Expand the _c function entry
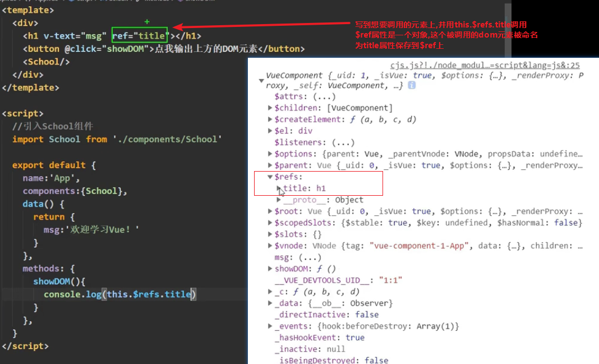Image resolution: width=599 pixels, height=364 pixels. point(270,292)
